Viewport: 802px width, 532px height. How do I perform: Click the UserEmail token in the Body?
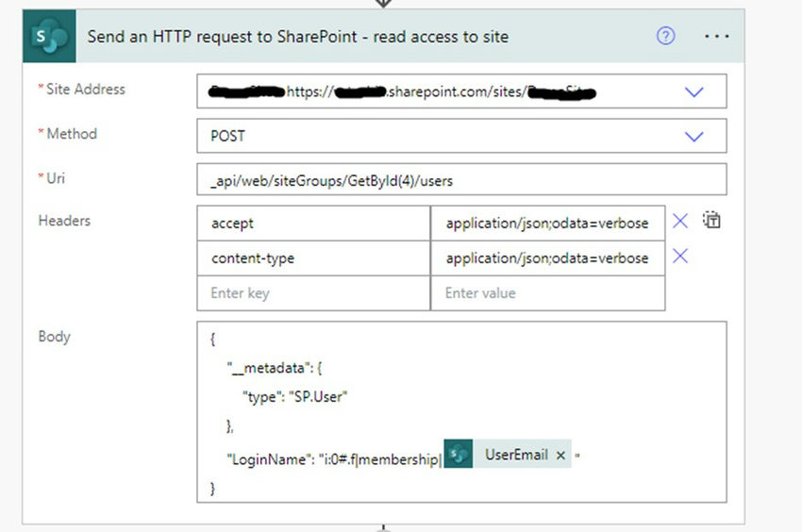[x=508, y=454]
